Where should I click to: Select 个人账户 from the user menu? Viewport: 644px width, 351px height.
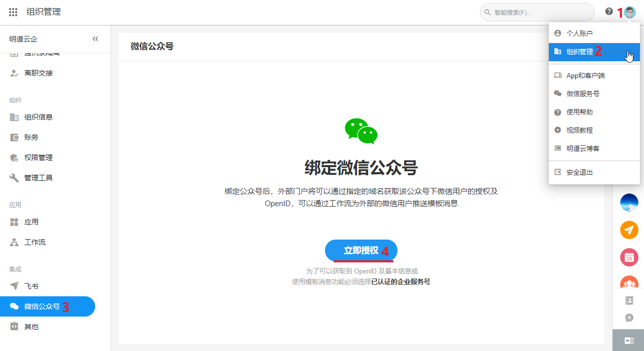tap(594, 33)
